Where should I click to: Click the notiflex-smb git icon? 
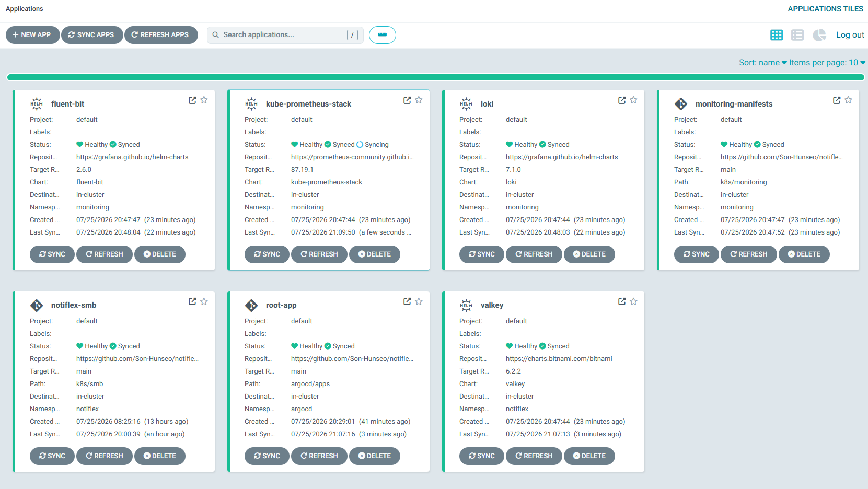click(x=37, y=305)
